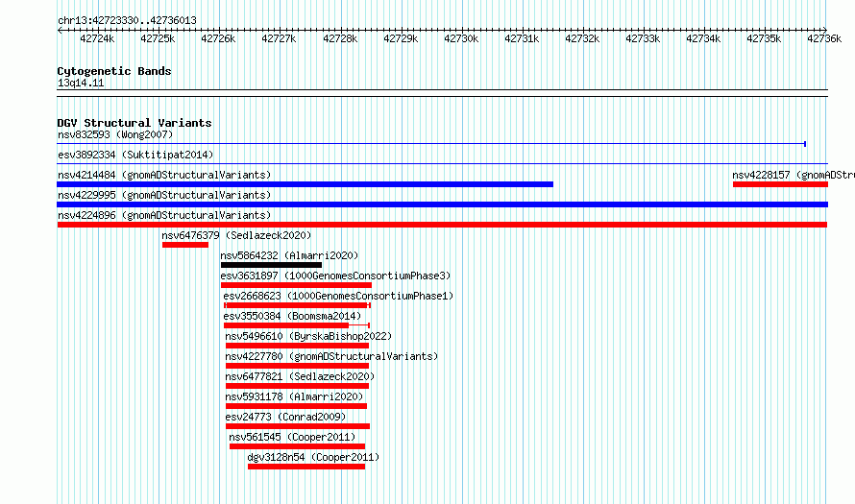Click the red bar under nsv4228157
The image size is (855, 504).
[x=780, y=184]
